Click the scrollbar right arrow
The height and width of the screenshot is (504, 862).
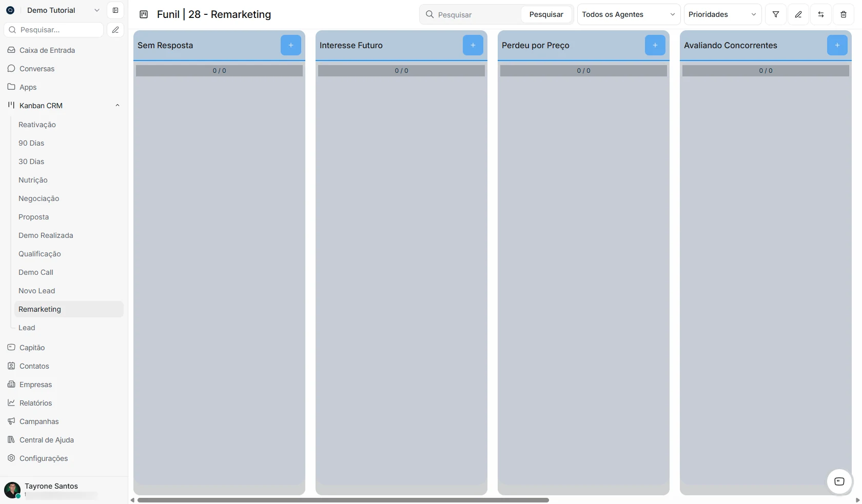[857, 500]
